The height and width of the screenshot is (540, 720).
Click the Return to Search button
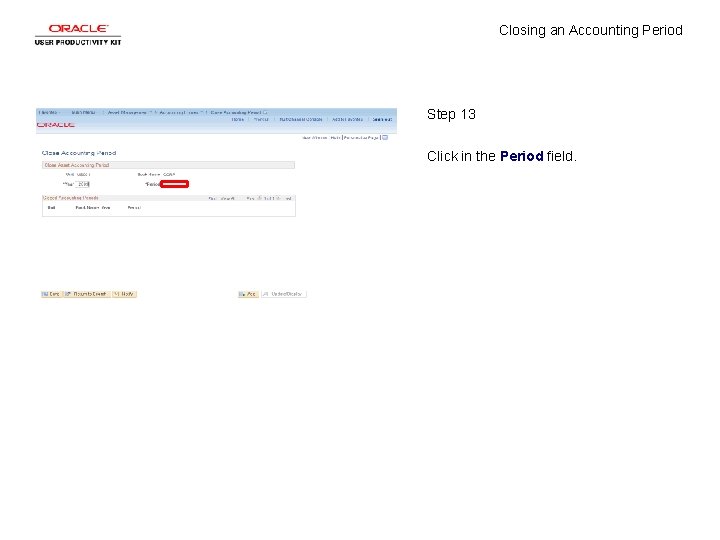point(86,294)
